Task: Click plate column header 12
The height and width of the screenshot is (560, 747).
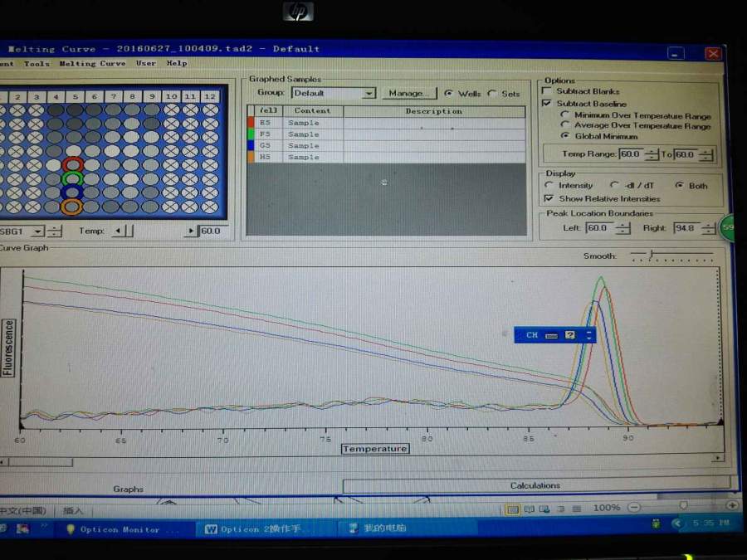Action: (210, 96)
